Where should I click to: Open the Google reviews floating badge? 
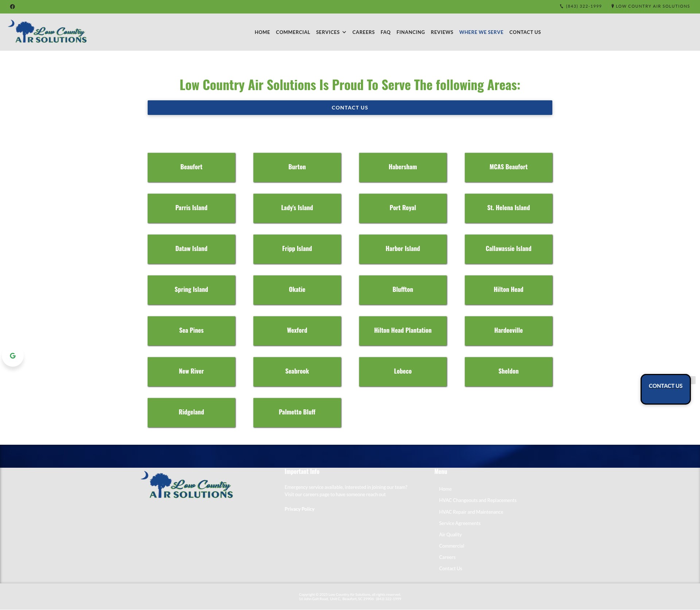(x=13, y=356)
